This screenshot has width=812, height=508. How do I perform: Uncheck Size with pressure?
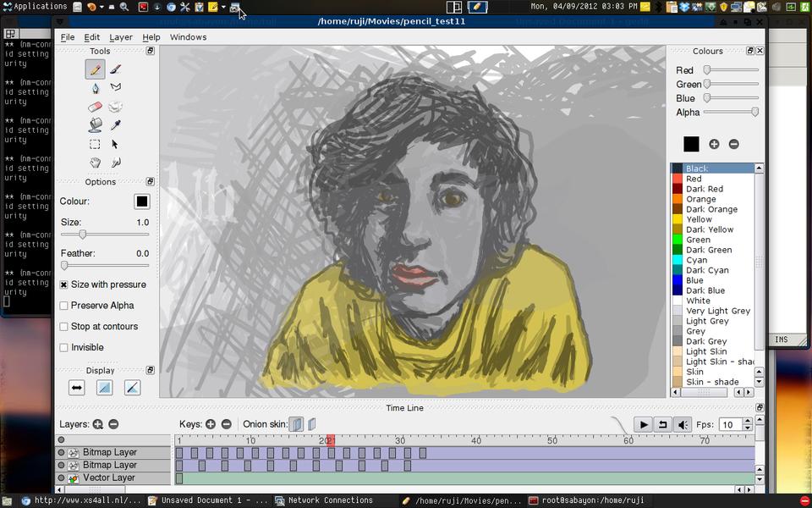(64, 285)
